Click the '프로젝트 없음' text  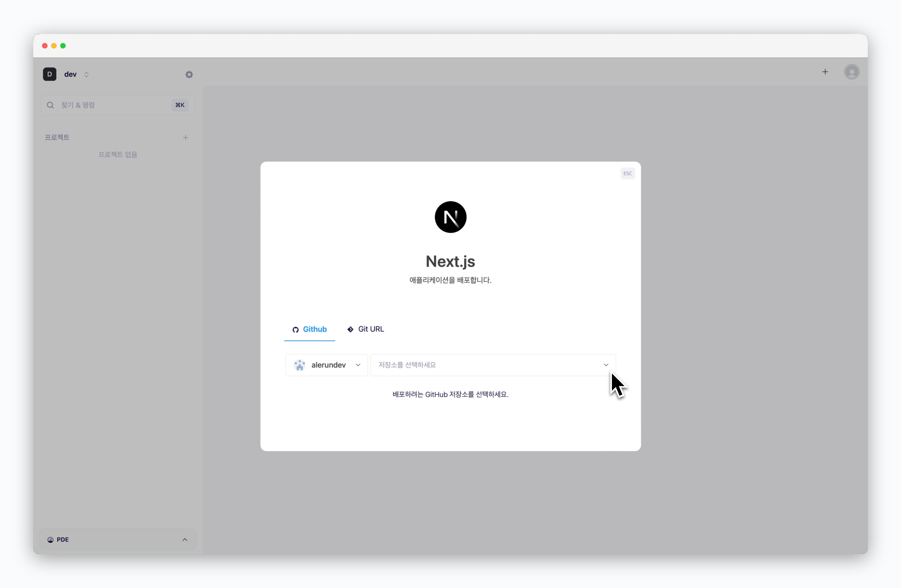[118, 155]
